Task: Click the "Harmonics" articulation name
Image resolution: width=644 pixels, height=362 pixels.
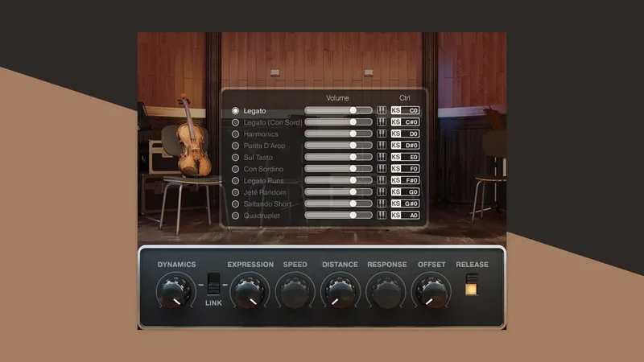Action: [261, 134]
